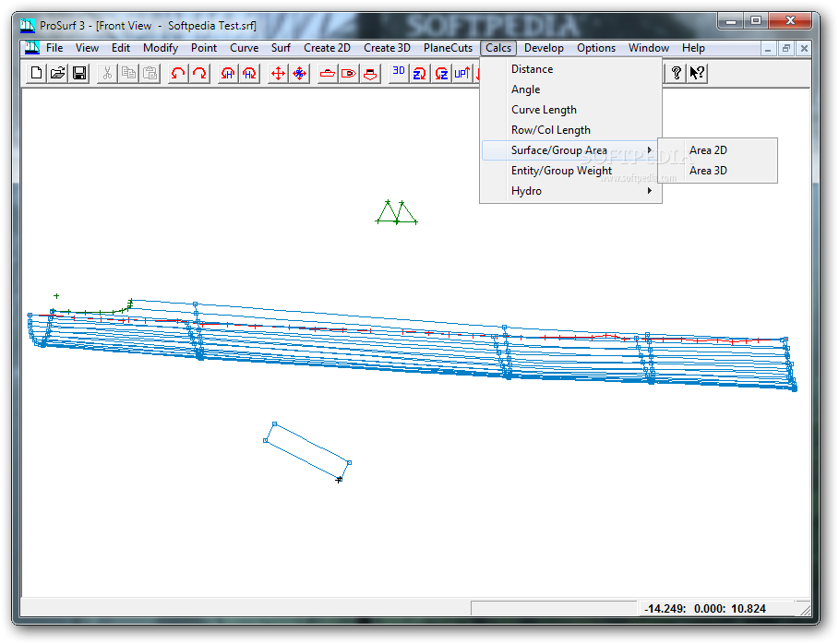Maximize the ProSurf 3 window
Viewport: 839px width, 644px height.
click(756, 21)
